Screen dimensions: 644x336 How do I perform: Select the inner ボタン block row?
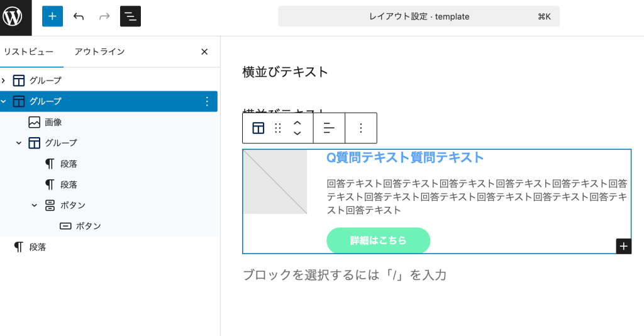click(109, 226)
